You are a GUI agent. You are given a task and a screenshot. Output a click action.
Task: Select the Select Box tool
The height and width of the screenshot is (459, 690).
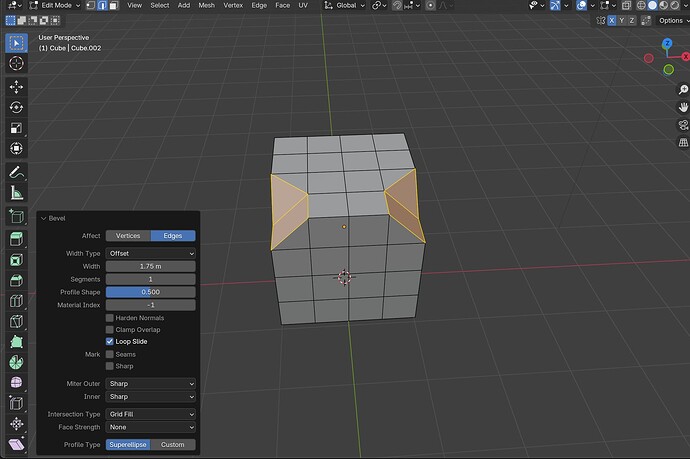tap(16, 43)
